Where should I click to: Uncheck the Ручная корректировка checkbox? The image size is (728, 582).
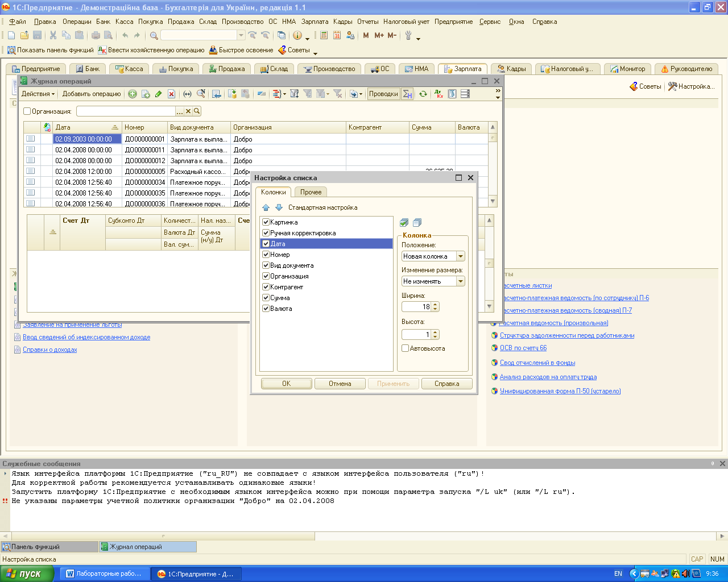266,233
